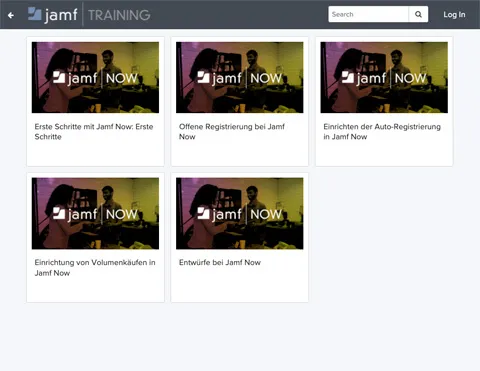The width and height of the screenshot is (480, 371).
Task: Select title 'Einrichten der Auto-Registrierung in Jamf Now'
Action: [x=382, y=132]
